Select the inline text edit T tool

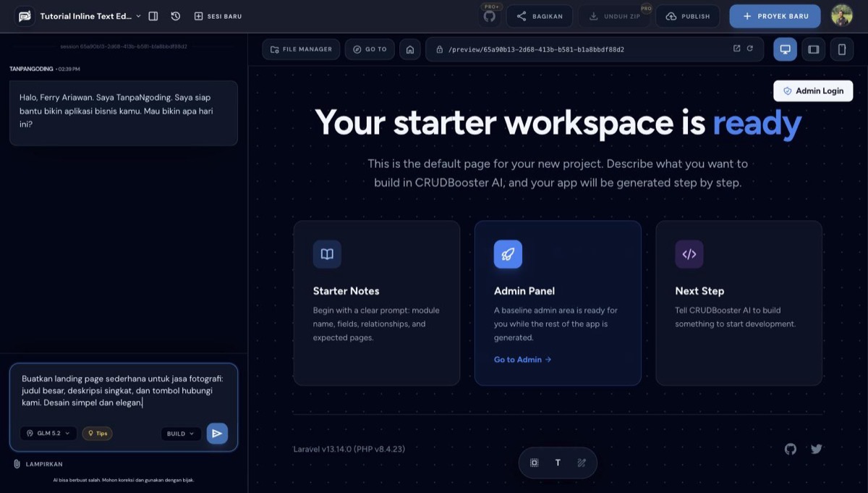[558, 463]
